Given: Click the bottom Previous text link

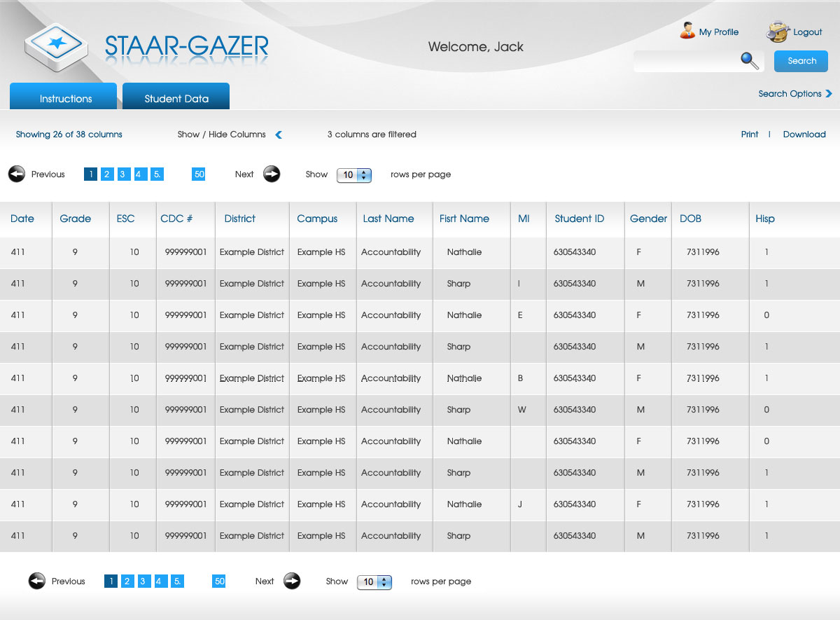Looking at the screenshot, I should (69, 581).
